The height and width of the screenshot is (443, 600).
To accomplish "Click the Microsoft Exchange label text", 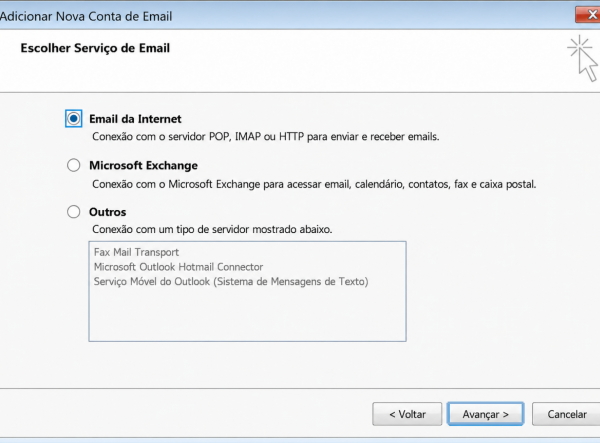I will click(143, 165).
